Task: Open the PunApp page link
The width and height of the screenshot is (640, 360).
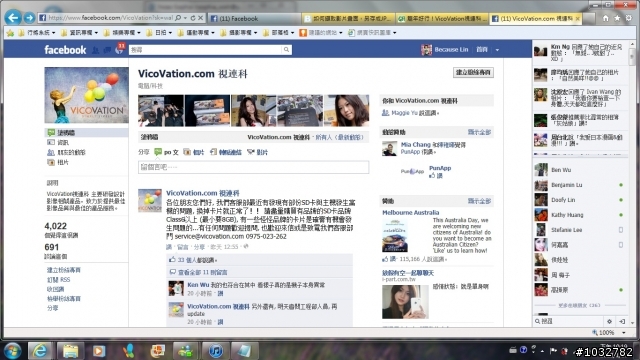Action: (440, 168)
